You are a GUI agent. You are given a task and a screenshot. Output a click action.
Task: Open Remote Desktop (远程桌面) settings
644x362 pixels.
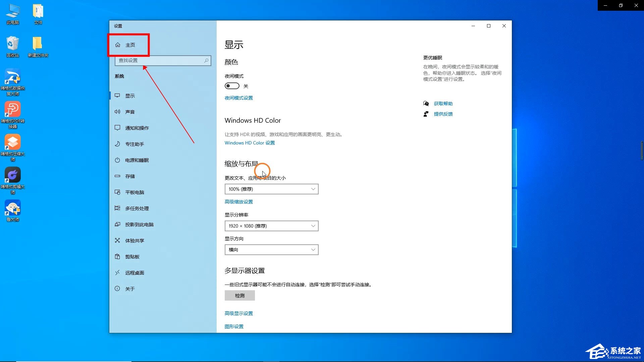[x=135, y=273]
